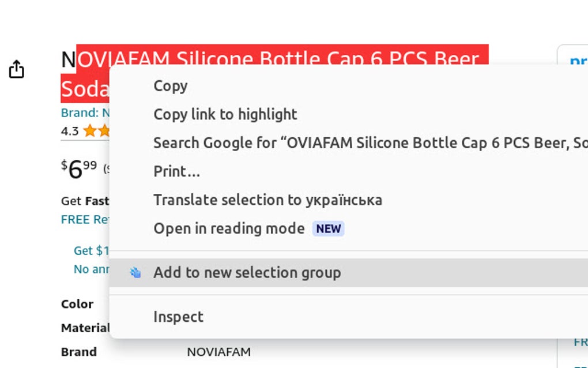Select Copy from the context menu

(170, 85)
